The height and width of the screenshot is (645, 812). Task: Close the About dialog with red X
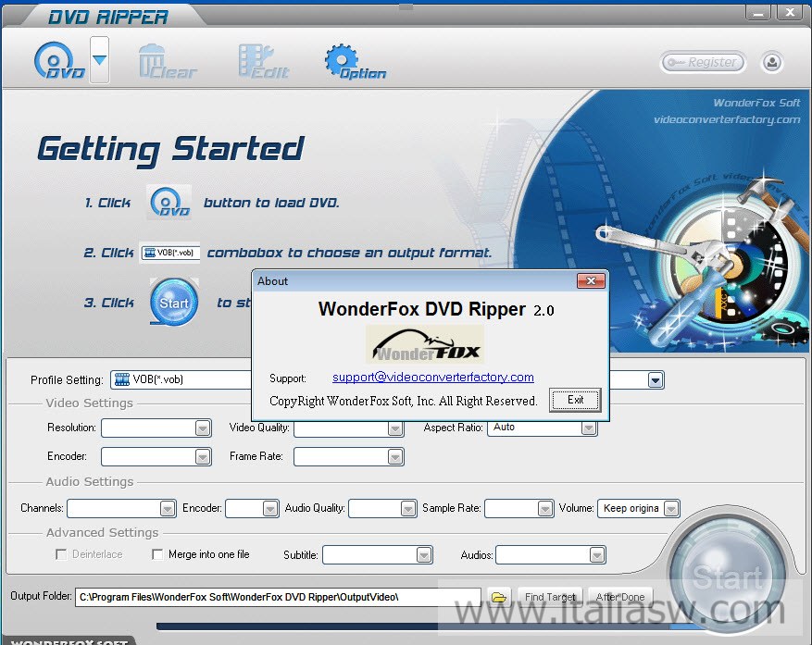[591, 281]
